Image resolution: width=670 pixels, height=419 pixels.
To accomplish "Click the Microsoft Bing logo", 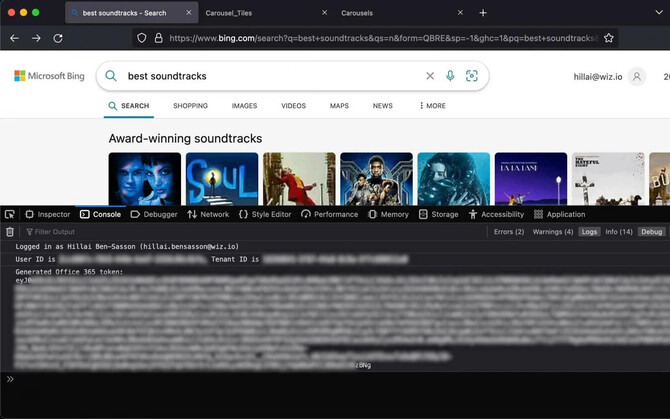I will pyautogui.click(x=50, y=76).
